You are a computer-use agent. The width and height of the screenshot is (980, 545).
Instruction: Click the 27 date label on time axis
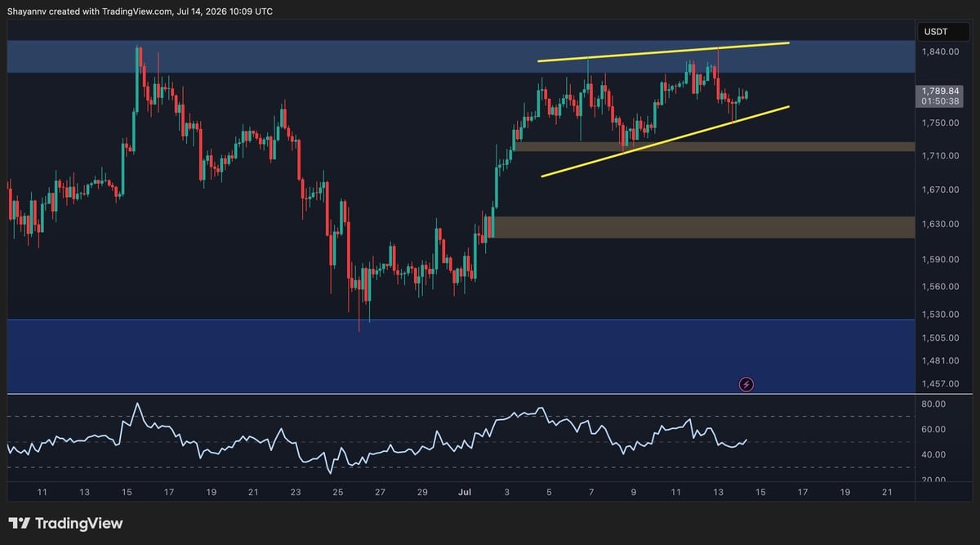tap(380, 493)
